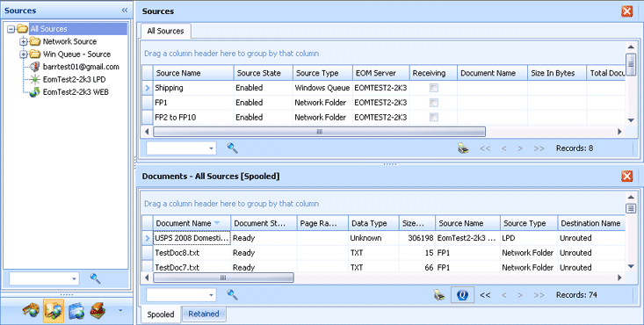Go to first page in Documents pager

(x=485, y=295)
